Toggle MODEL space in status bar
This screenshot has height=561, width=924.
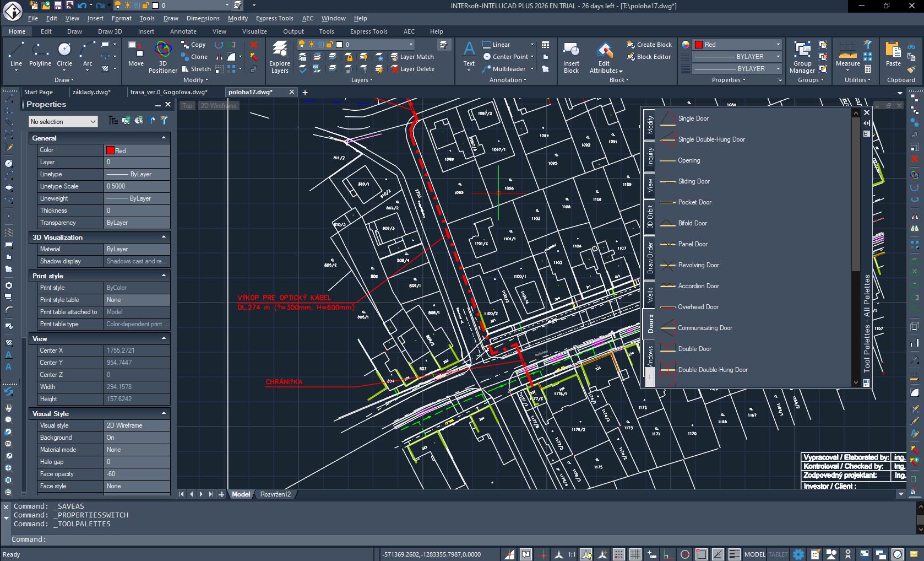(754, 554)
